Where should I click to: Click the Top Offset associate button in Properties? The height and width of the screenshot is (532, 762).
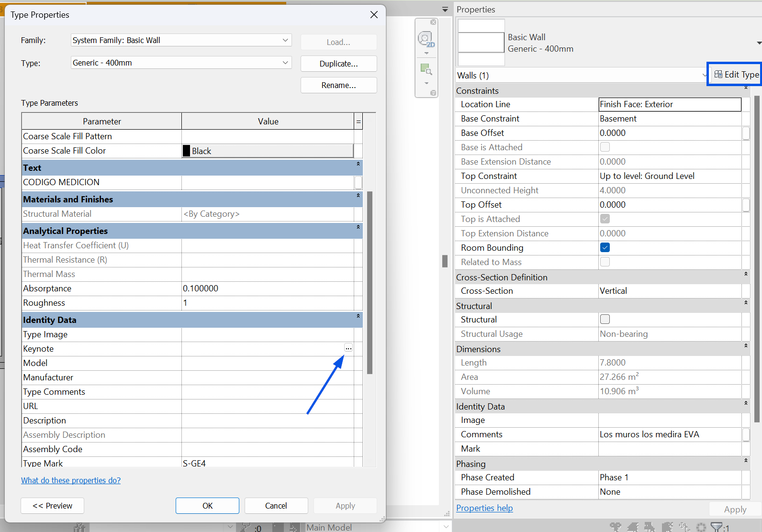[746, 205]
